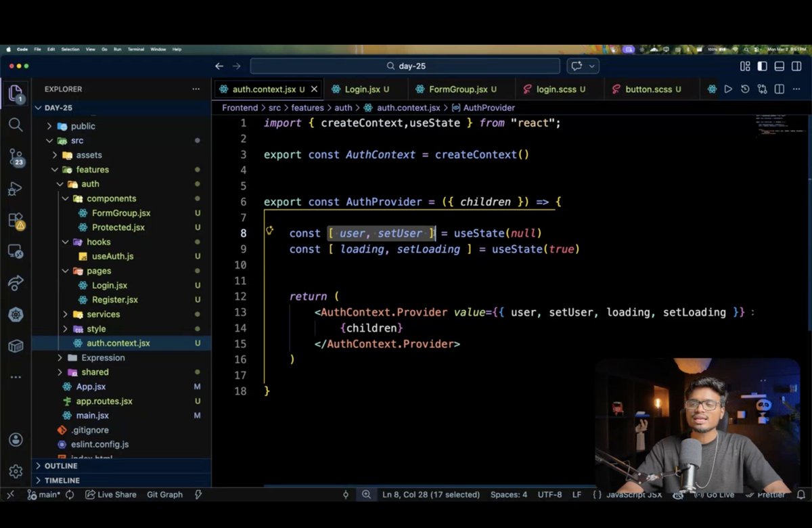The image size is (812, 528).
Task: Open Source Control view with 23 badge
Action: tap(16, 157)
